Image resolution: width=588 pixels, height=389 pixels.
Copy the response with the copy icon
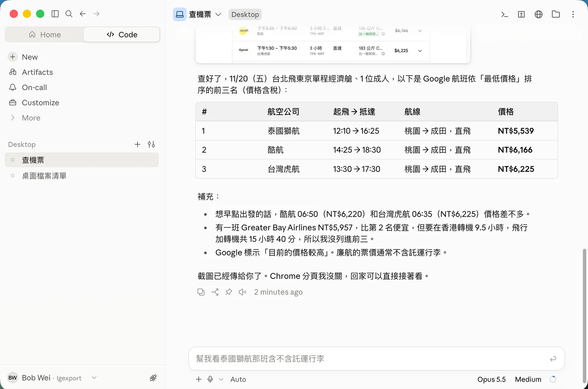point(201,292)
